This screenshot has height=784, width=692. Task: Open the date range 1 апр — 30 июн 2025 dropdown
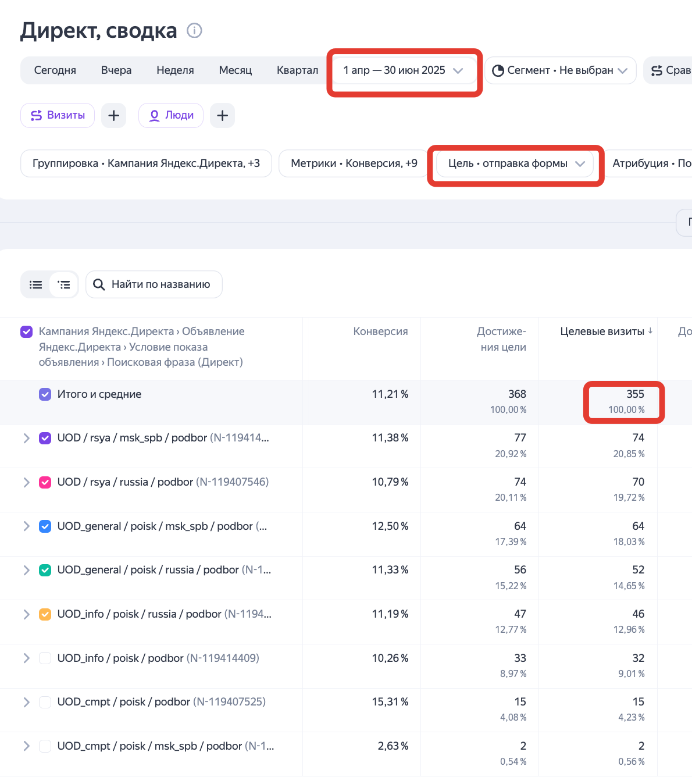(x=403, y=70)
